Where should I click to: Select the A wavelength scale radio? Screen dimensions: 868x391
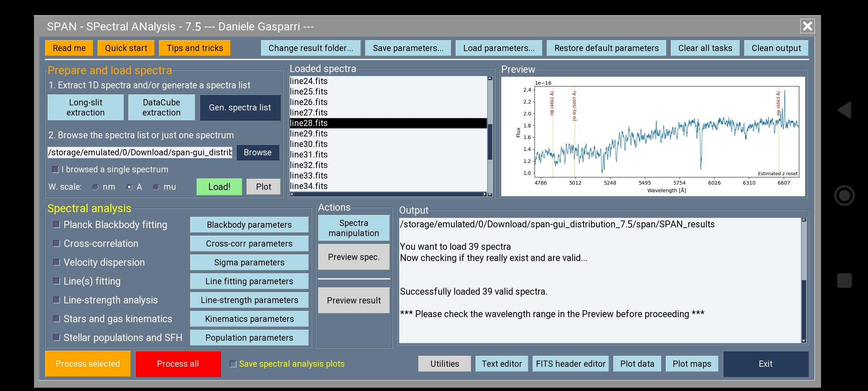coord(129,187)
